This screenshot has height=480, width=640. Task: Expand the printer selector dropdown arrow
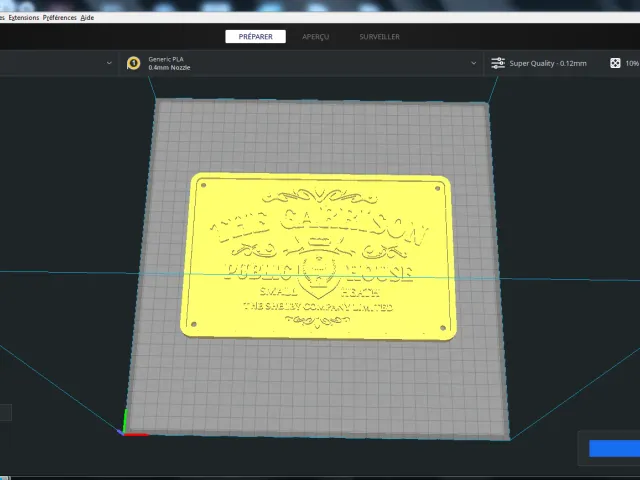pos(109,63)
